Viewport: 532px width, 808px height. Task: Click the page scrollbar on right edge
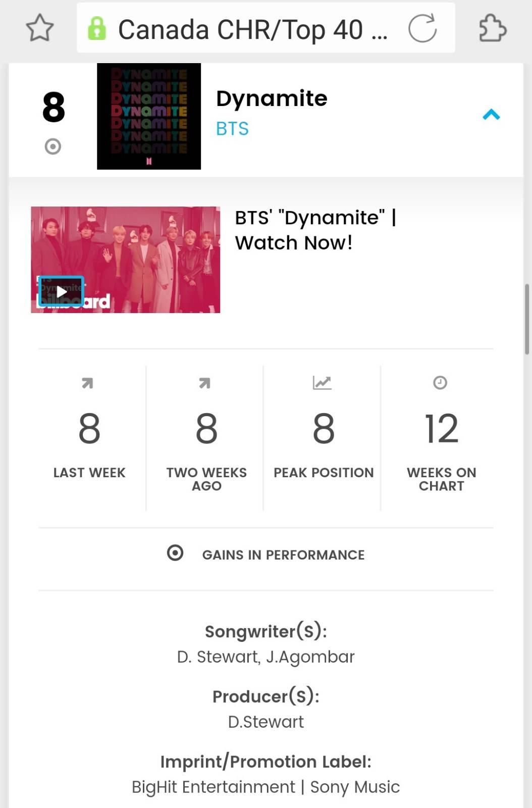[x=527, y=319]
